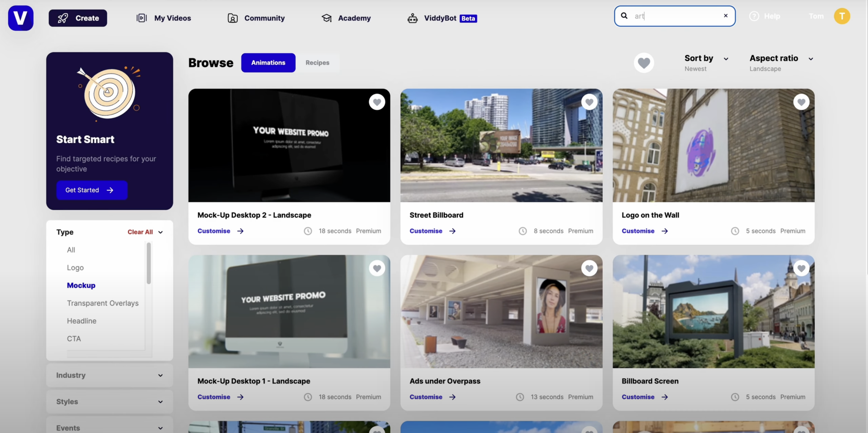Switch to the Animations tab
Viewport: 868px width, 433px height.
268,63
